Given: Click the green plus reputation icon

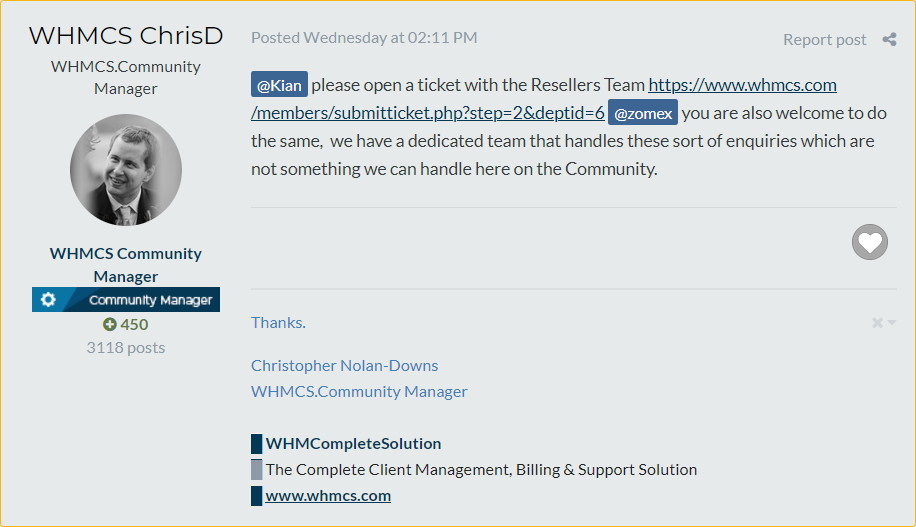Looking at the screenshot, I should [x=109, y=324].
